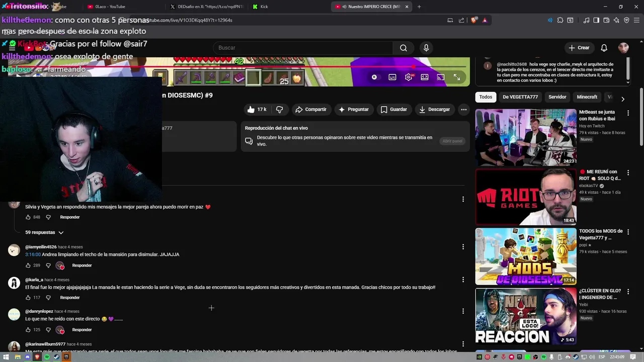Open options for MrBeast se junta video
This screenshot has height=362, width=644.
(628, 113)
